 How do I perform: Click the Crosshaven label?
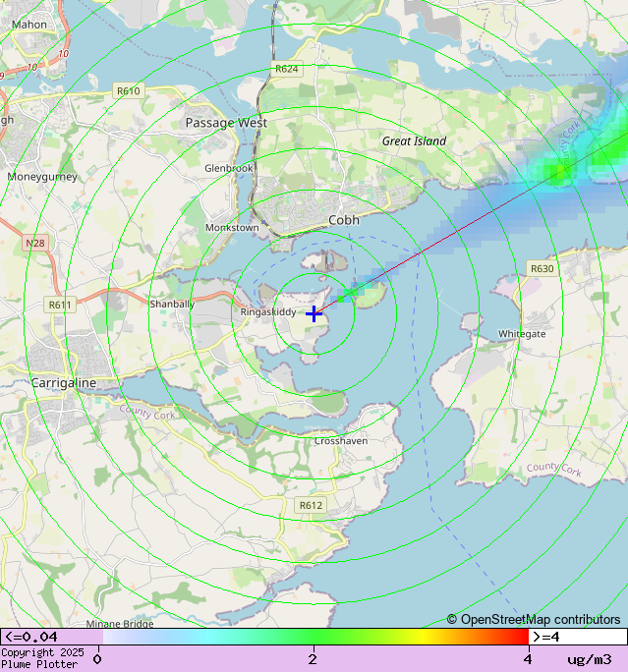pyautogui.click(x=341, y=441)
